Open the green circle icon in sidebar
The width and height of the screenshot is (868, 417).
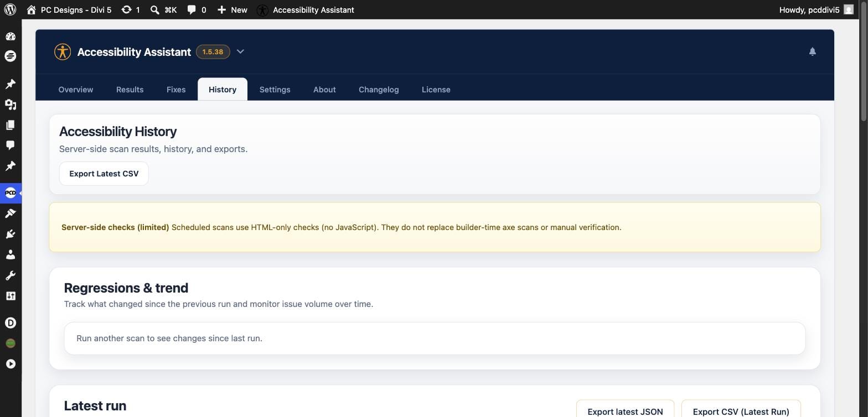click(x=11, y=343)
